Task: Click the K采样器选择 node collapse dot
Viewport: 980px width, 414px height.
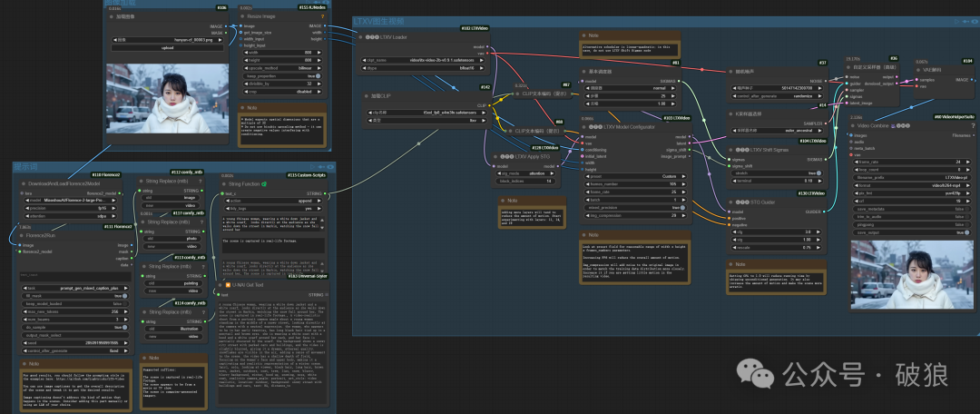Action: coord(732,113)
